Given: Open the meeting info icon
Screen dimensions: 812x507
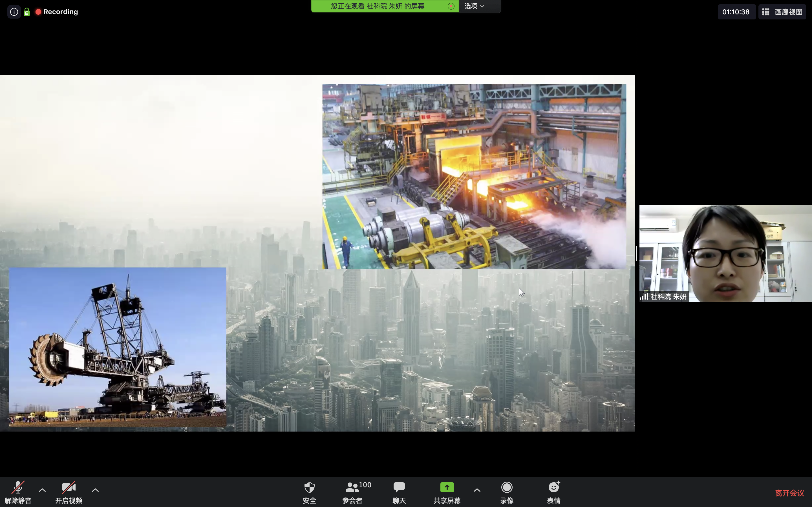Looking at the screenshot, I should (14, 12).
